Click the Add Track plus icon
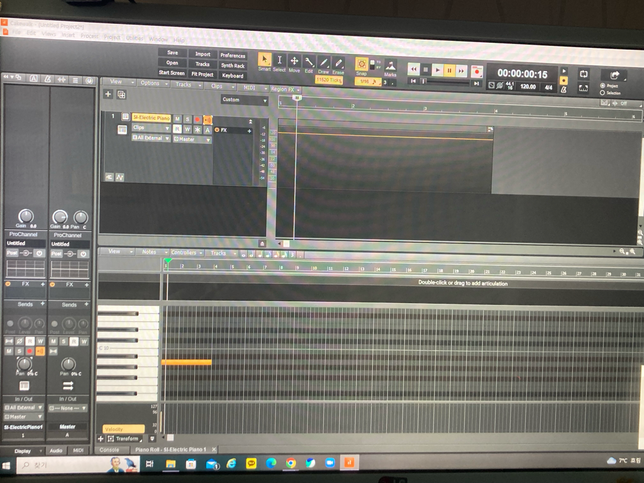 (108, 94)
